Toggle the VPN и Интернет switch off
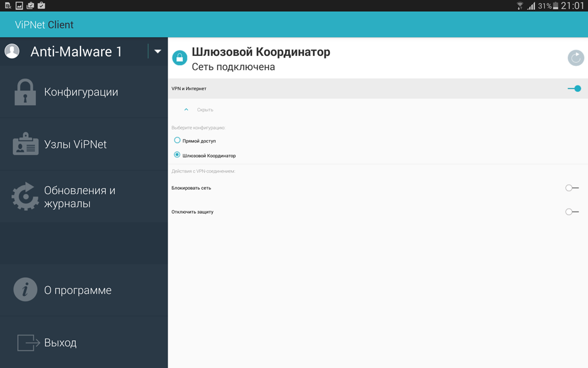Screen dimensions: 588x368 point(574,89)
